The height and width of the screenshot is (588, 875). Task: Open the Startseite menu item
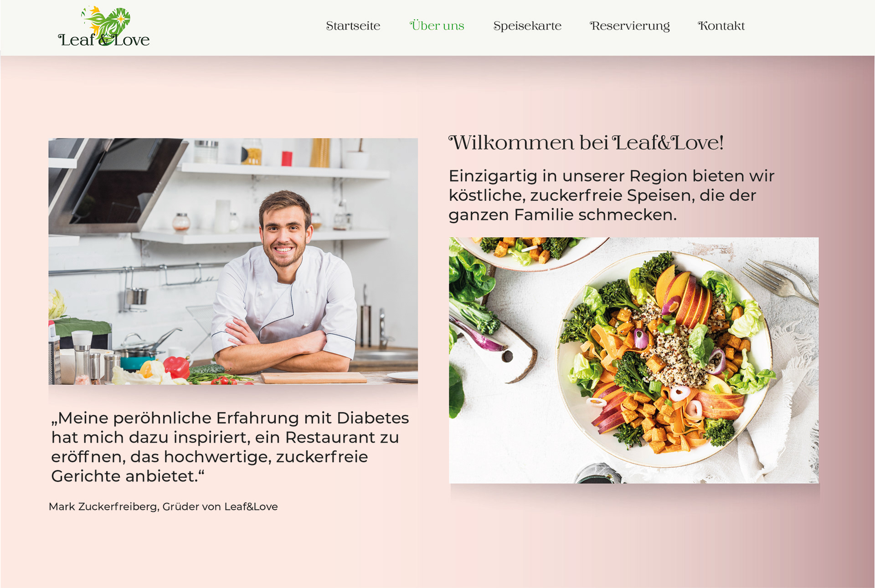coord(353,26)
